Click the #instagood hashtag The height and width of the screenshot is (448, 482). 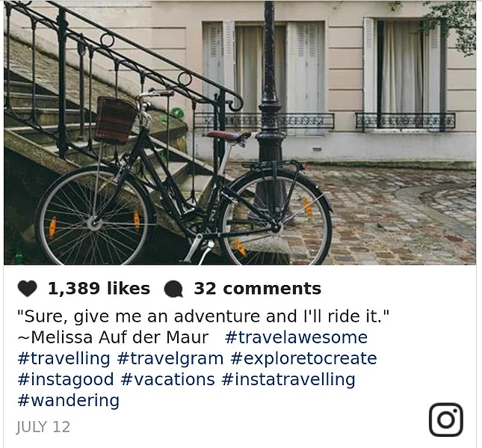click(x=66, y=380)
